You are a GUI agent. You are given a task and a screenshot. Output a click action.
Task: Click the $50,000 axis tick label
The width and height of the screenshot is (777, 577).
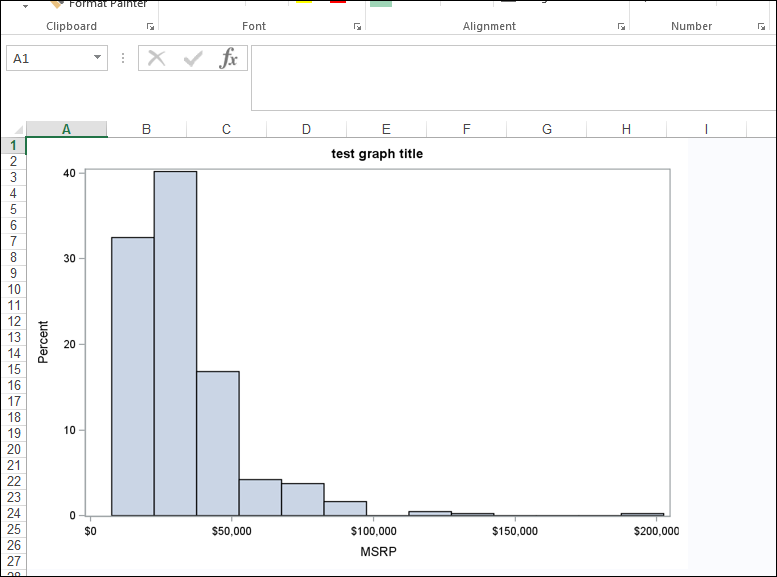pyautogui.click(x=231, y=531)
